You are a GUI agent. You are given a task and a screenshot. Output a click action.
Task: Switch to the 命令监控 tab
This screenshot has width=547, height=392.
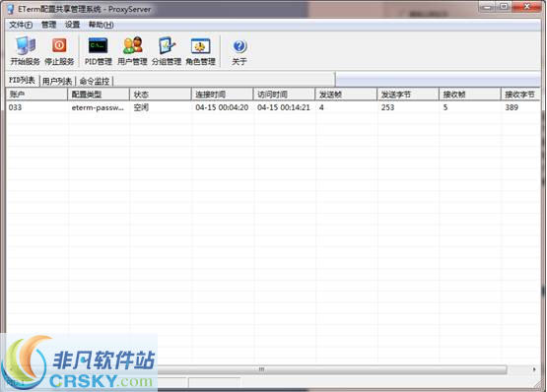pos(95,82)
